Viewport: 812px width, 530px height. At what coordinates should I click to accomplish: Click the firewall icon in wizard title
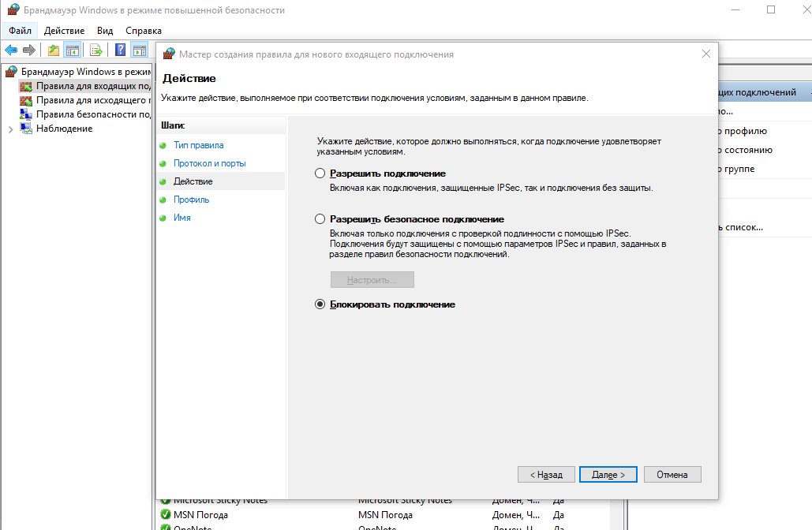pyautogui.click(x=169, y=54)
